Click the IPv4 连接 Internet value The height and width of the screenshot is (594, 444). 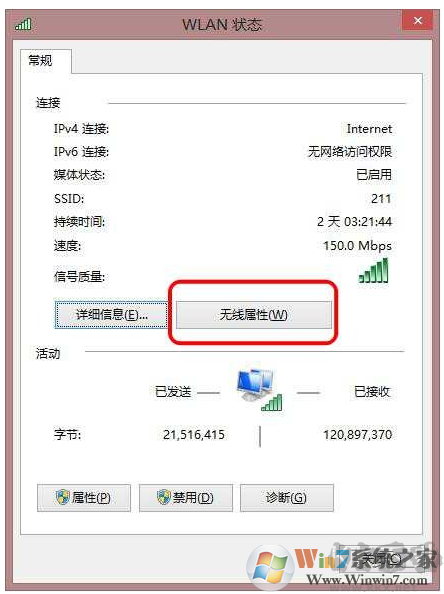point(369,129)
